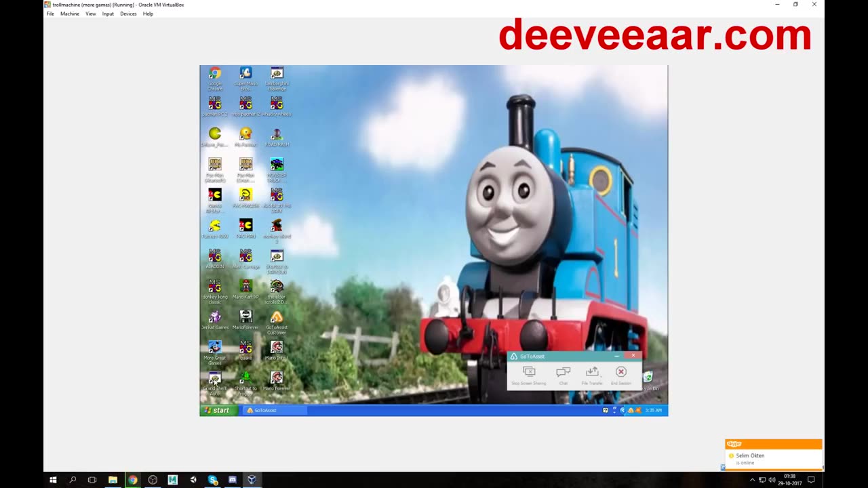
Task: Click the XP clock showing 3:35 AM
Action: tap(653, 410)
